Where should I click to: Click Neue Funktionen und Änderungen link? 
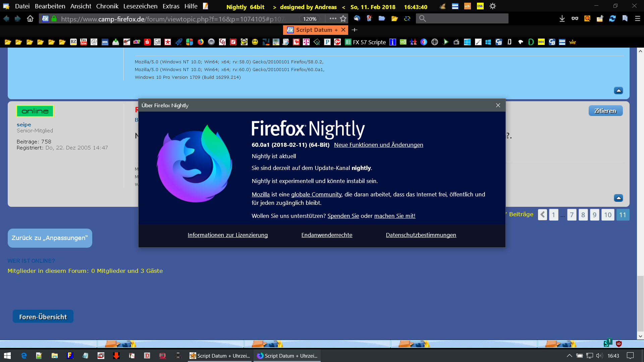pyautogui.click(x=378, y=145)
